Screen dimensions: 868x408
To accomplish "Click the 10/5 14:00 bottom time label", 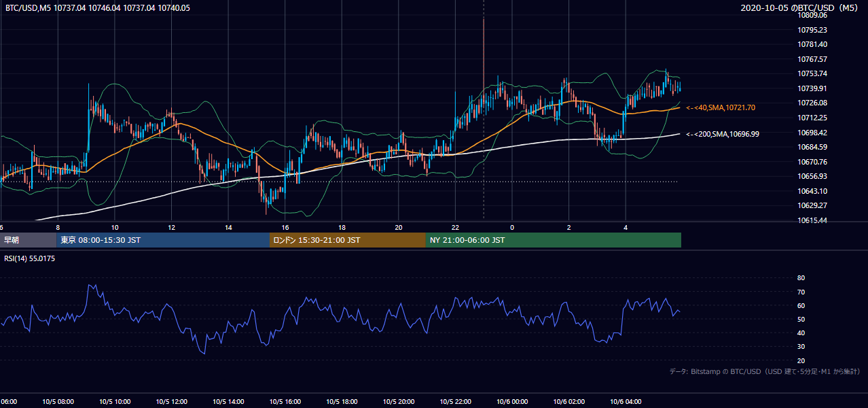I will (228, 402).
